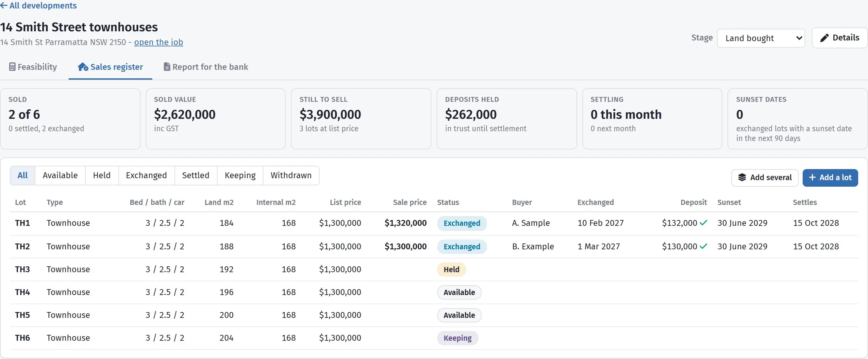
Task: Open the Stage dropdown showing Land bought
Action: click(761, 38)
